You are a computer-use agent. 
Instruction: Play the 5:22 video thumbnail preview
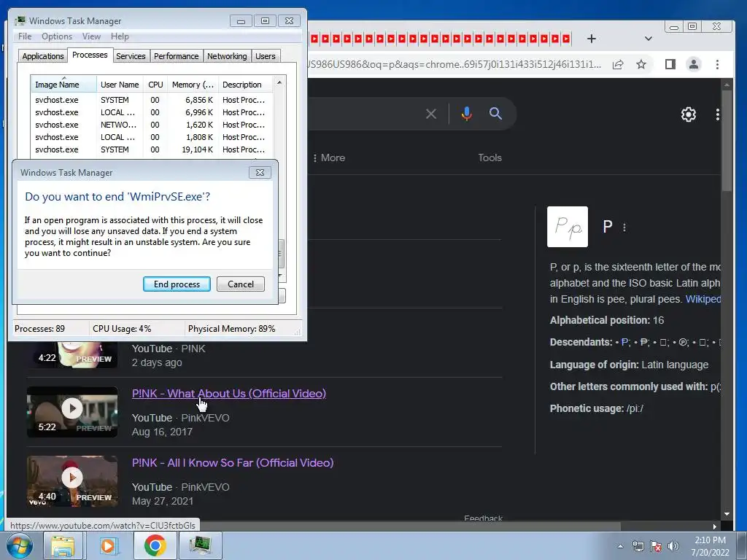click(x=72, y=412)
